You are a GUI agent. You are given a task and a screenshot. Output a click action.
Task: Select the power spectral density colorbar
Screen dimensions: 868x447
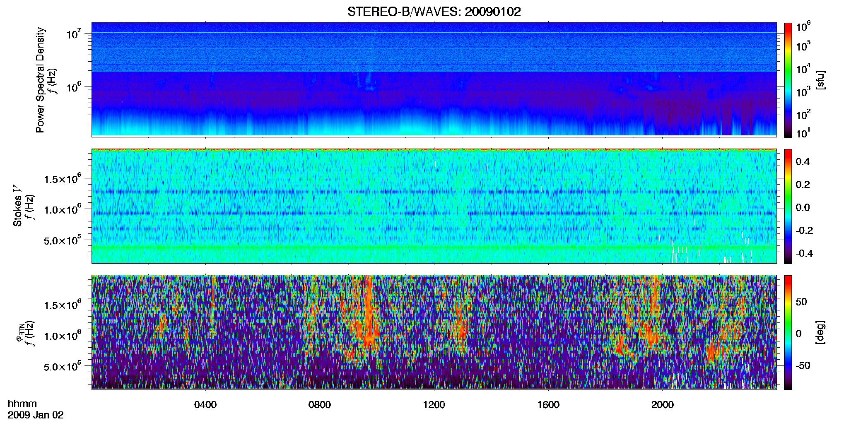(x=788, y=80)
